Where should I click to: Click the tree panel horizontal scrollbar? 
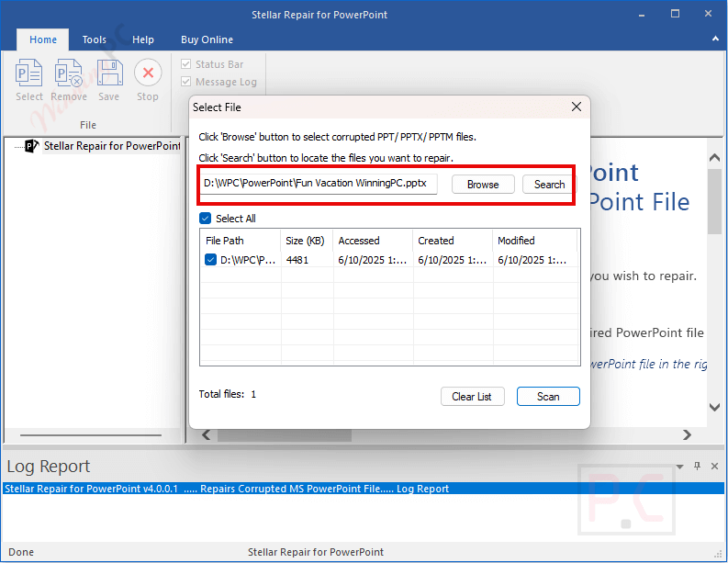91,435
